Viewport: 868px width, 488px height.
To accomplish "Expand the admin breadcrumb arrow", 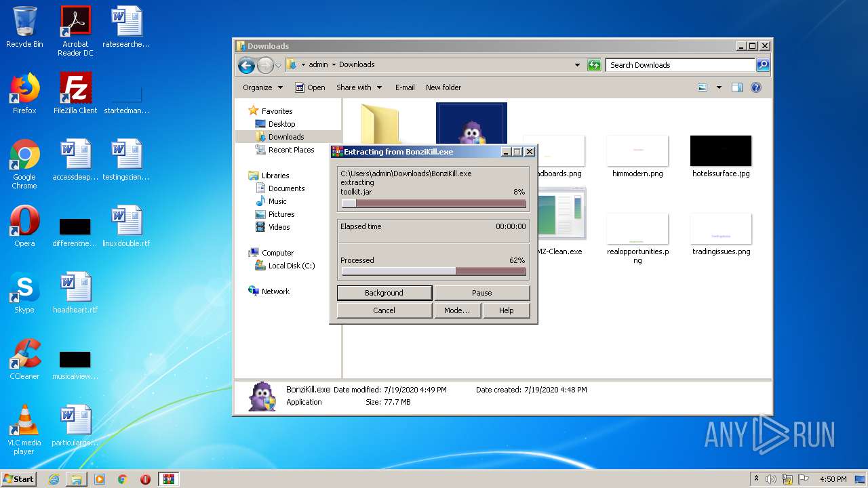I will pos(334,65).
